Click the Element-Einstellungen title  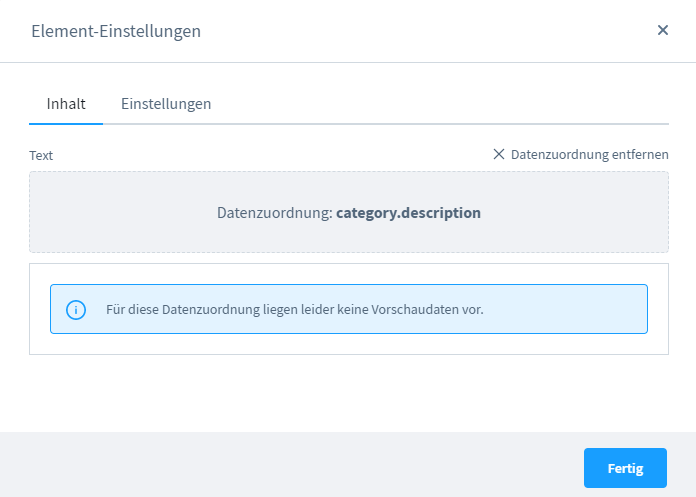[x=116, y=31]
